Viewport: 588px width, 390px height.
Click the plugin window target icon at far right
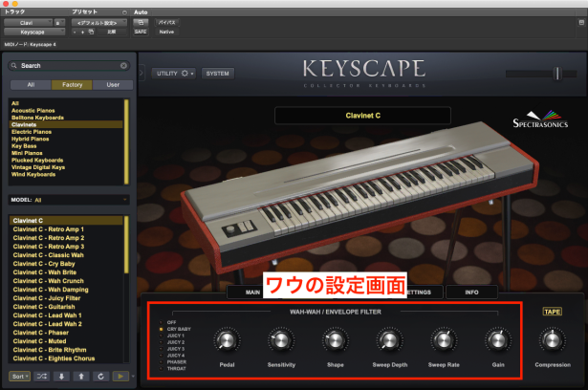(581, 23)
